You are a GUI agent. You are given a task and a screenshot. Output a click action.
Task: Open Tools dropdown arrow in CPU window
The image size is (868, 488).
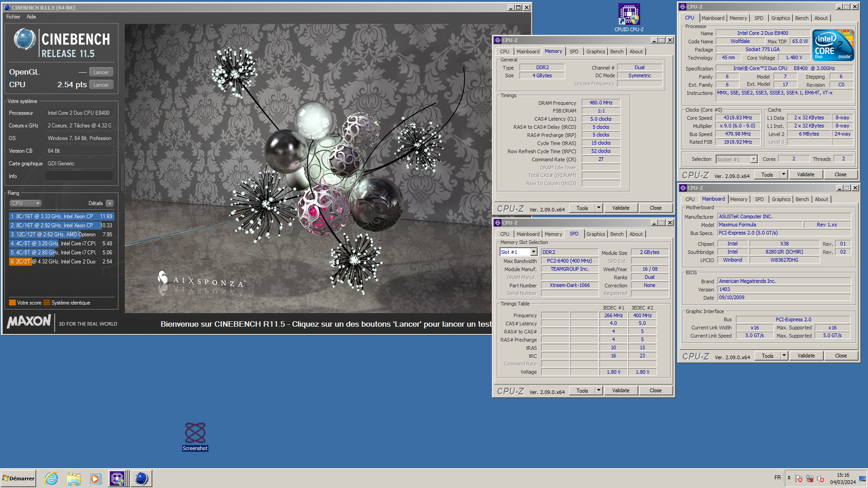tap(783, 174)
